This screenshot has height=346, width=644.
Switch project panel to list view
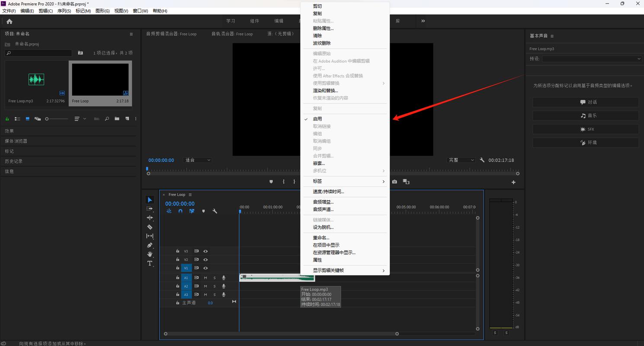coord(18,119)
